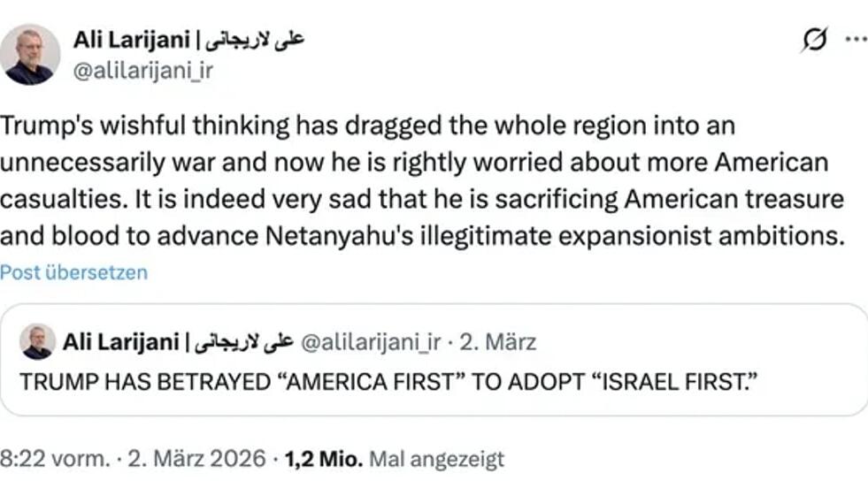The width and height of the screenshot is (868, 488).
Task: Click the '1,2 Mio.' view count
Action: point(324,459)
